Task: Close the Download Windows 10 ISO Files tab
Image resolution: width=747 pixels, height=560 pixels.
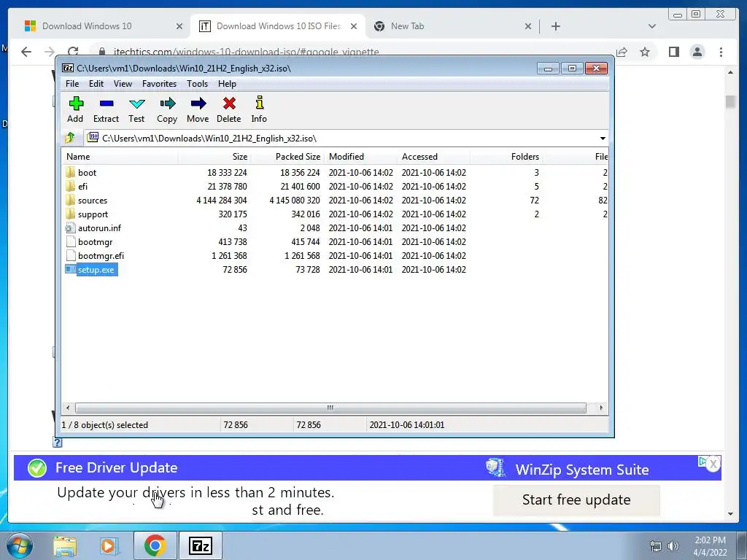Action: 354,26
